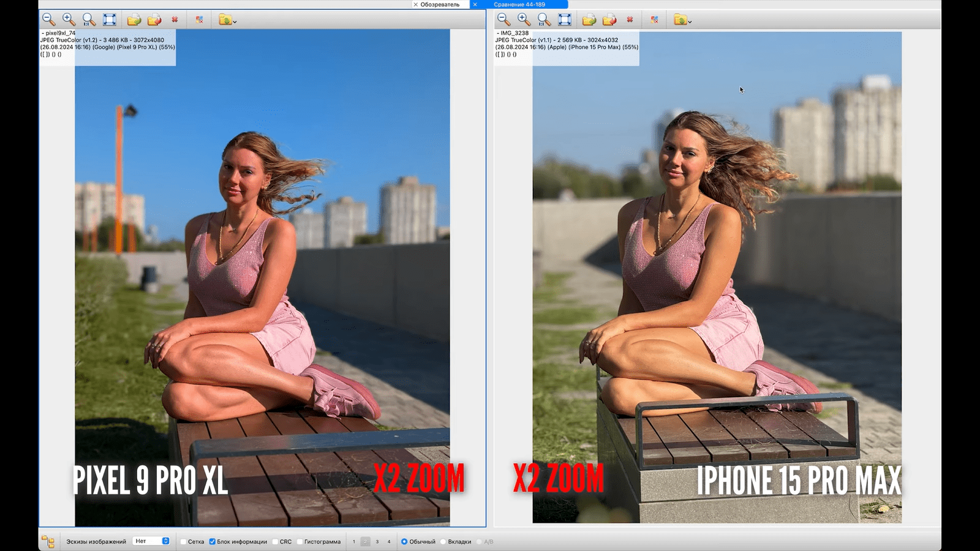980x551 pixels.
Task: Click left info line '3 486 KB - 3072x4080'
Action: pyautogui.click(x=134, y=40)
